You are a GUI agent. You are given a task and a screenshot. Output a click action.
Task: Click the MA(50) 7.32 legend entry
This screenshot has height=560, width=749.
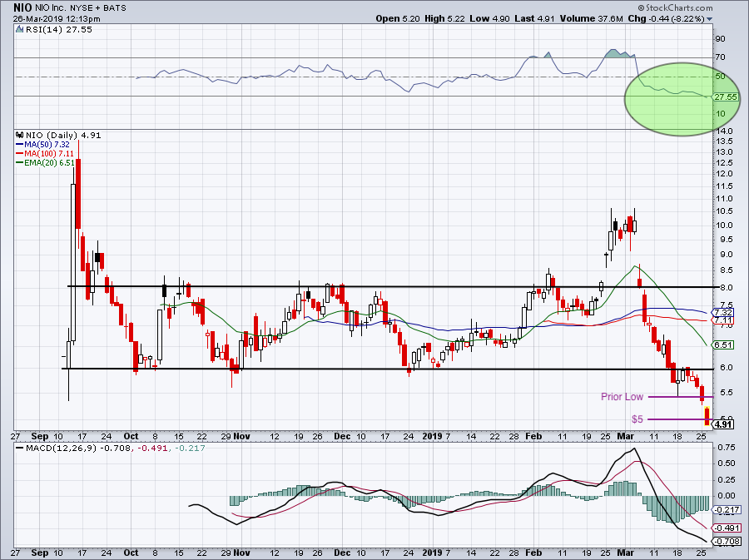pyautogui.click(x=43, y=144)
